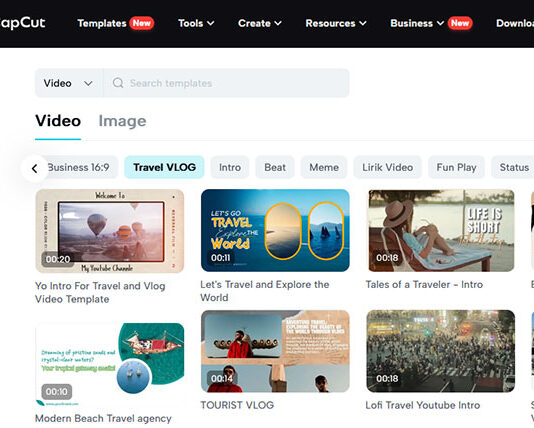Image resolution: width=534 pixels, height=428 pixels.
Task: Expand the Tools dropdown menu
Action: tap(196, 23)
